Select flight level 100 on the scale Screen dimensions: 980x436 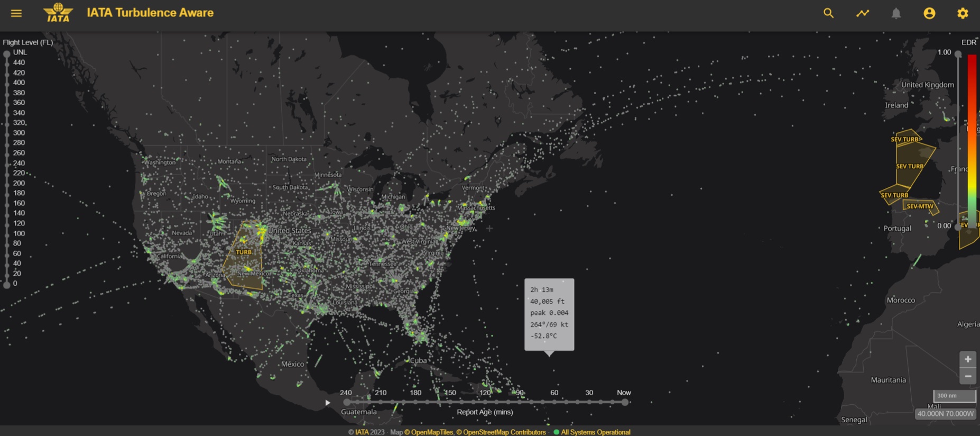pyautogui.click(x=19, y=233)
